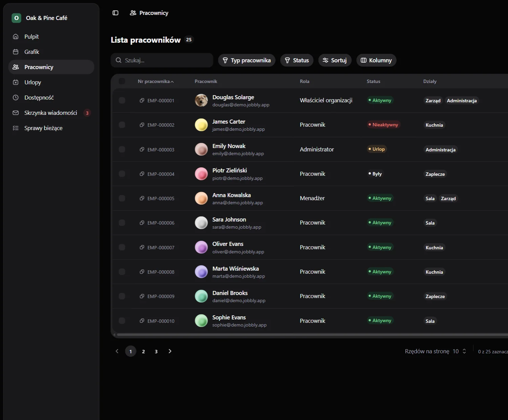Click the horizontal table scrollbar

312,335
